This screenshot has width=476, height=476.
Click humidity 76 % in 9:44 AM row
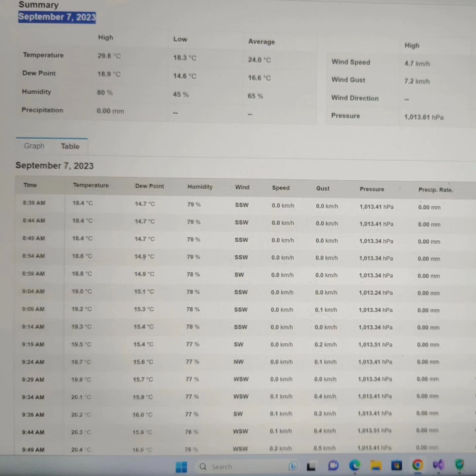pyautogui.click(x=192, y=432)
